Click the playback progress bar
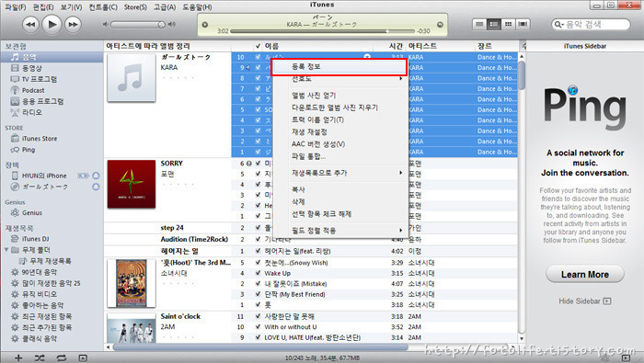The height and width of the screenshot is (363, 644). 322,31
